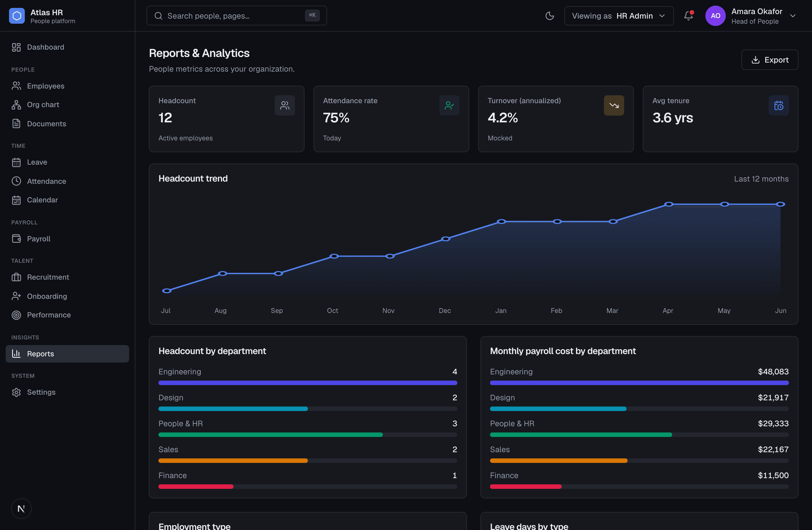Click the 3.6 yrs tenure value
The width and height of the screenshot is (812, 530).
click(x=672, y=118)
